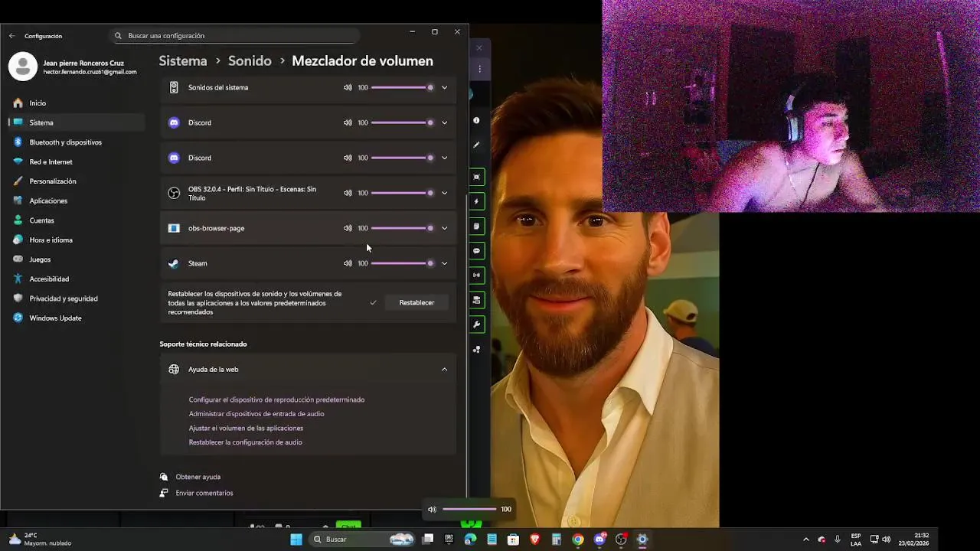
Task: Adjust the Steam volume slider
Action: 403,263
